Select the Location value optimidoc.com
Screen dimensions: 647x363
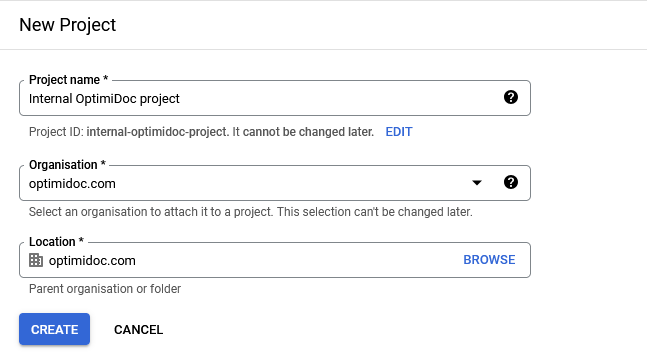[92, 261]
